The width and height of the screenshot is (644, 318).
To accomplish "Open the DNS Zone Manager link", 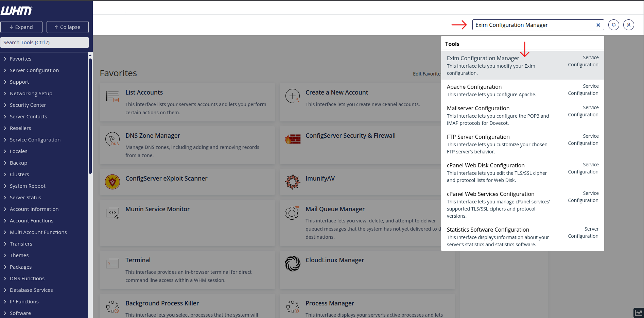I will 153,136.
